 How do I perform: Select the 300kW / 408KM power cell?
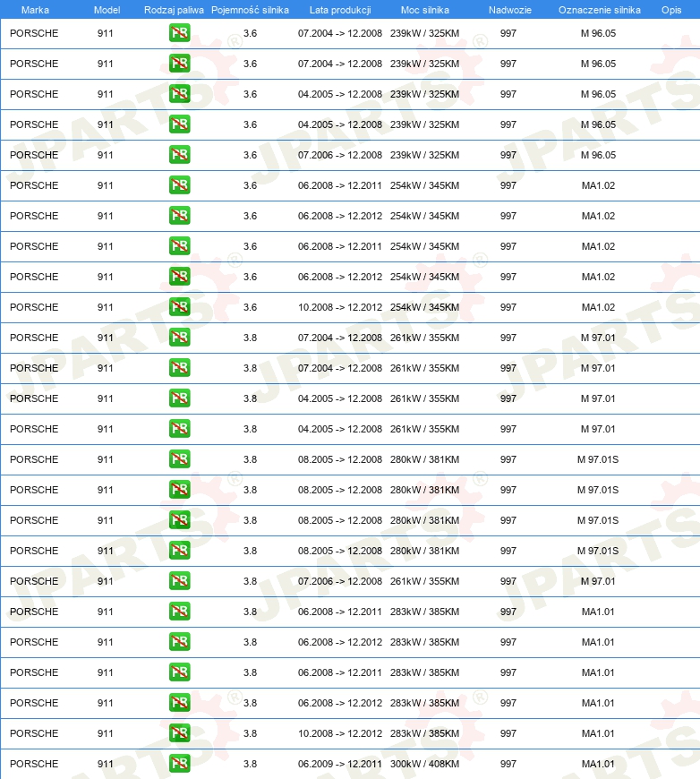pyautogui.click(x=424, y=764)
